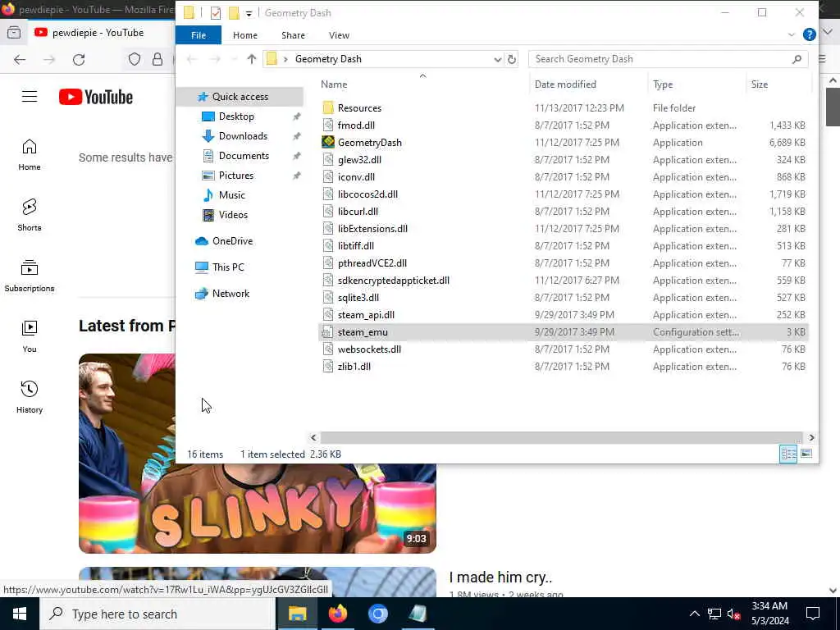Open Explorer Help question mark icon
The width and height of the screenshot is (840, 630).
810,34
